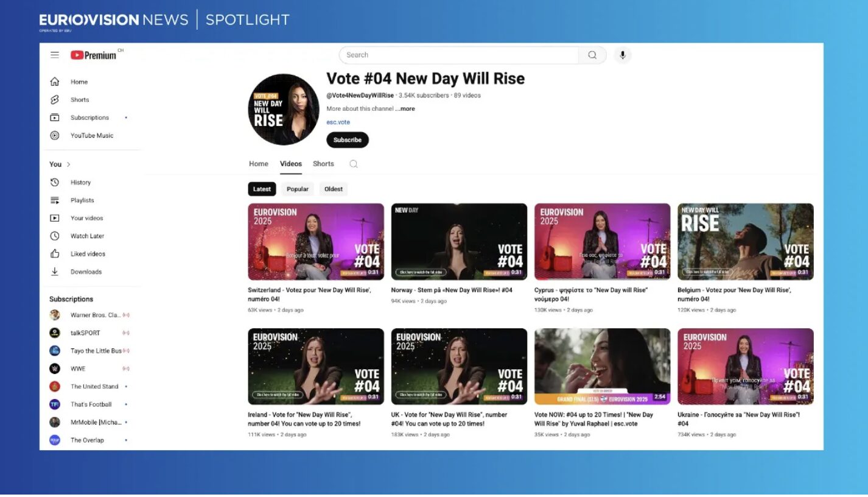Switch to the Videos tab
The height and width of the screenshot is (497, 868).
(x=290, y=164)
